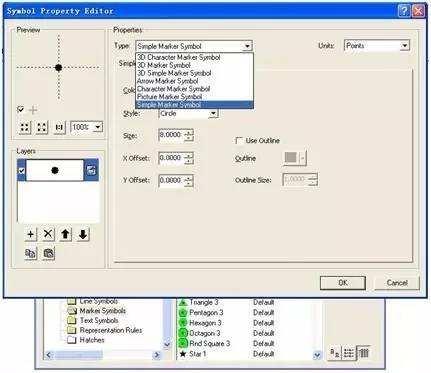Image resolution: width=431 pixels, height=373 pixels.
Task: Click the Octagon 3 symbol icon
Action: click(x=183, y=333)
